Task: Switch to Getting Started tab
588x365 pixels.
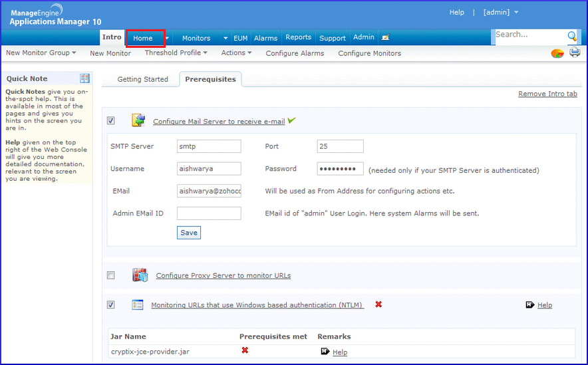Action: tap(142, 79)
